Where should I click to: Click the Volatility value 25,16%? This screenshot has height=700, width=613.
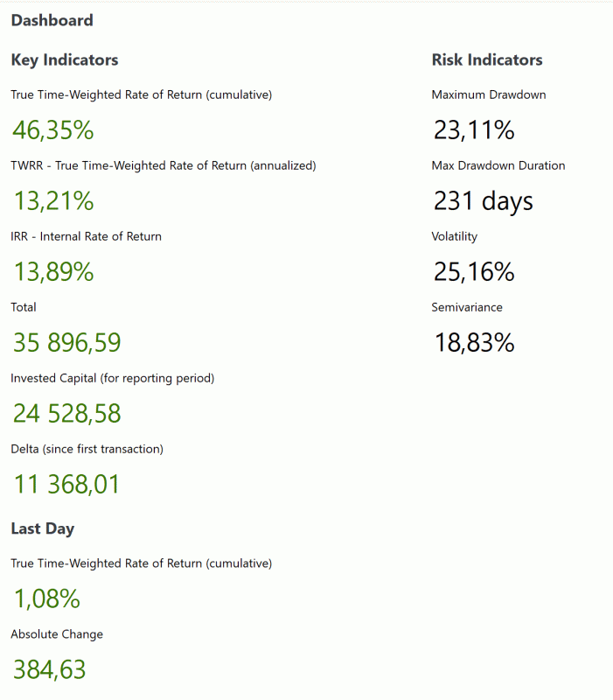[473, 272]
